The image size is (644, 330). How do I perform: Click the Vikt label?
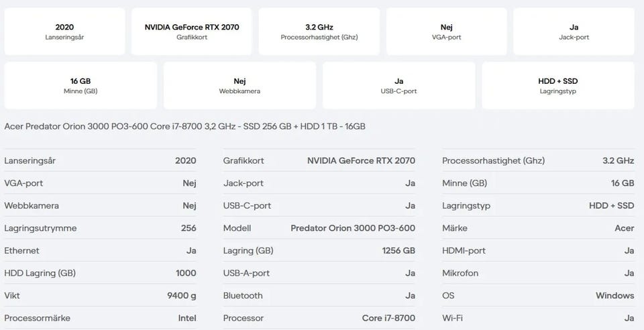12,296
